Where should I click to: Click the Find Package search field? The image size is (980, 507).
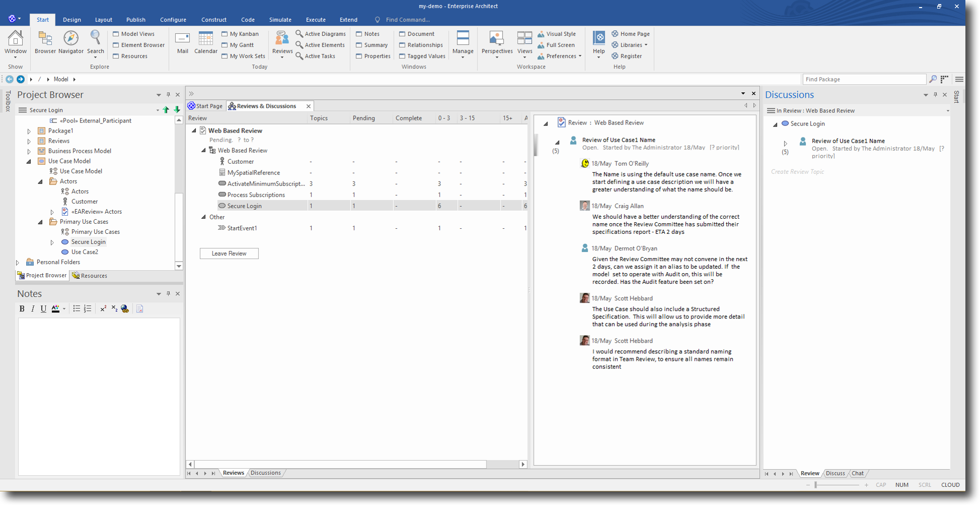(863, 79)
